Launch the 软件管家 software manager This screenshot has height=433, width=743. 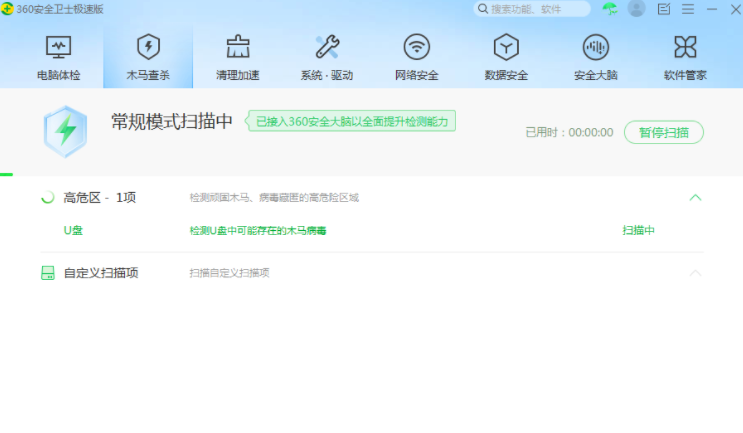point(685,57)
